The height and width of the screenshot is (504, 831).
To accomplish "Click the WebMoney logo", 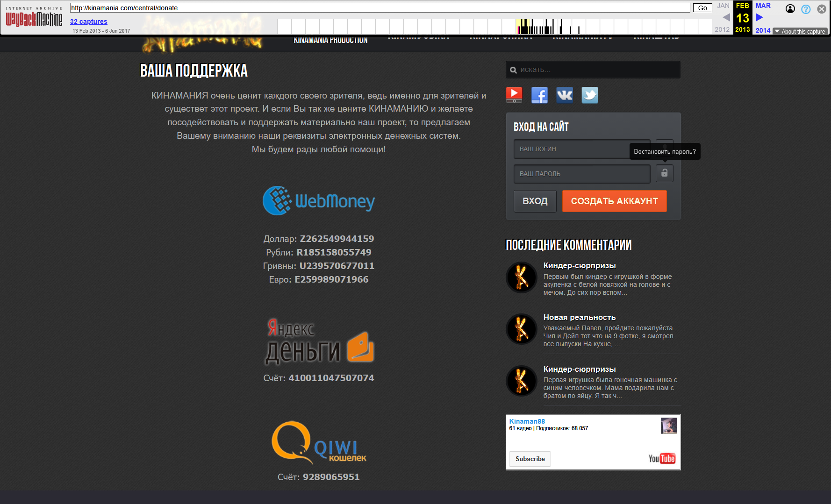I will pos(319,201).
